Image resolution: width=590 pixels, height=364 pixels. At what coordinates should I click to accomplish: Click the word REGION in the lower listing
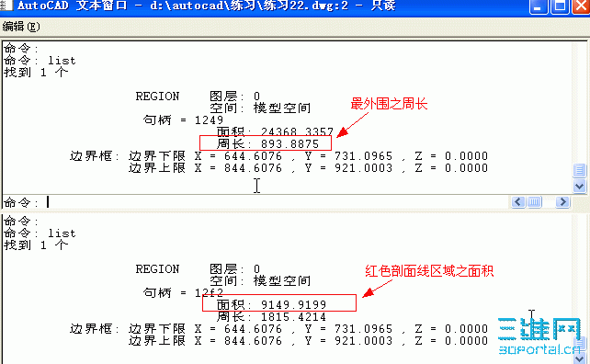pyautogui.click(x=157, y=269)
